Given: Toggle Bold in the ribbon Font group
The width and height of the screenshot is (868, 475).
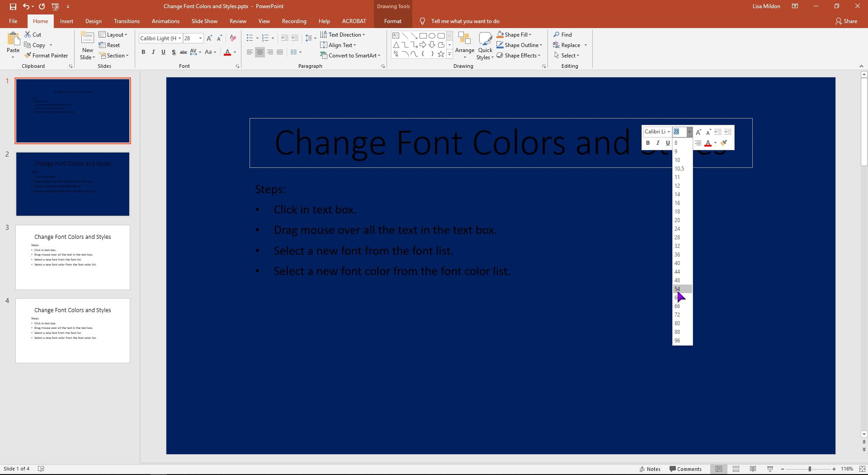Looking at the screenshot, I should (x=143, y=52).
